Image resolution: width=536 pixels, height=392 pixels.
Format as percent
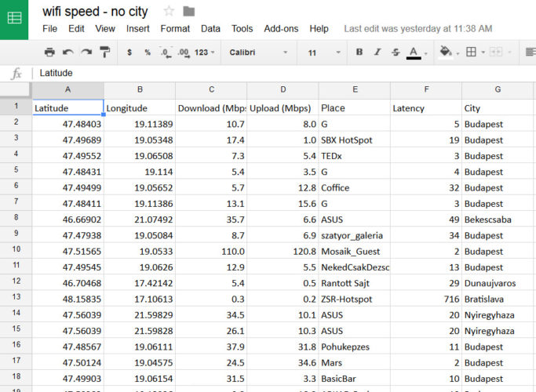click(x=148, y=53)
